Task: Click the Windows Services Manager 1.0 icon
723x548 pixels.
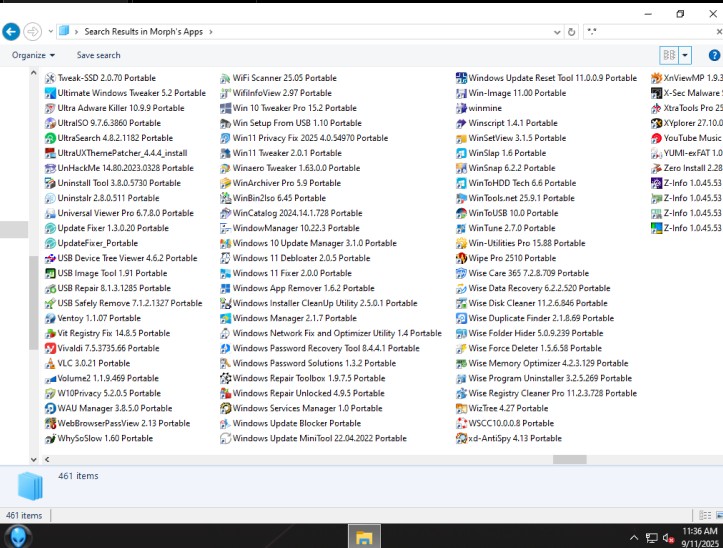Action: 225,408
